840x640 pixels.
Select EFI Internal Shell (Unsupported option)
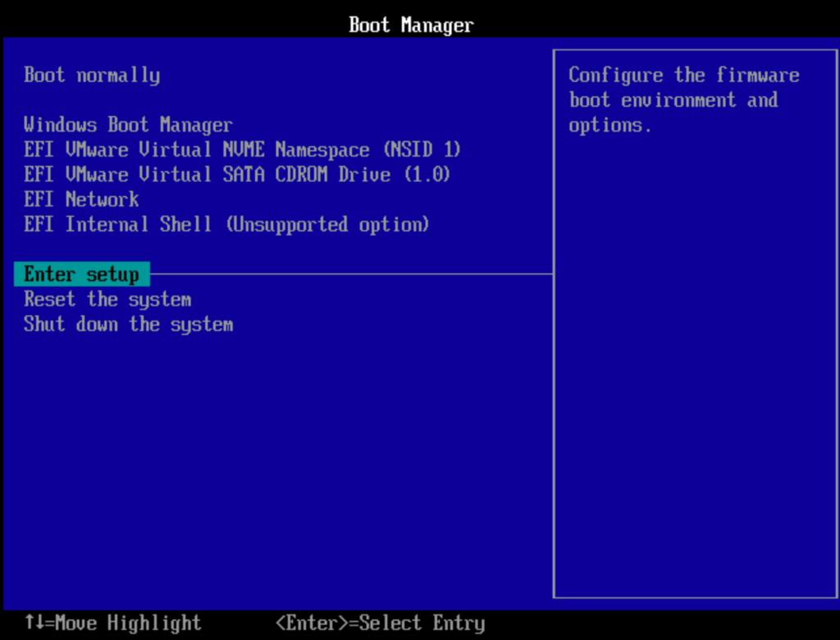coord(226,225)
